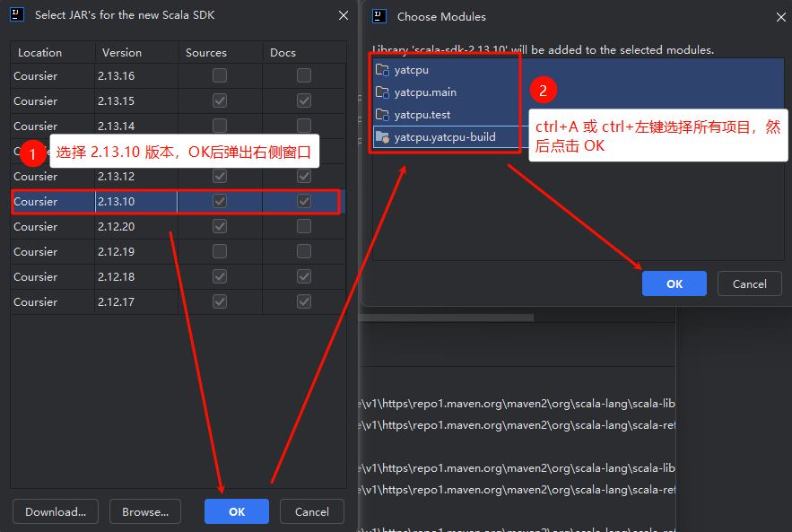The height and width of the screenshot is (532, 792).
Task: Toggle Docs checkbox for version 2.13.15
Action: coord(304,101)
